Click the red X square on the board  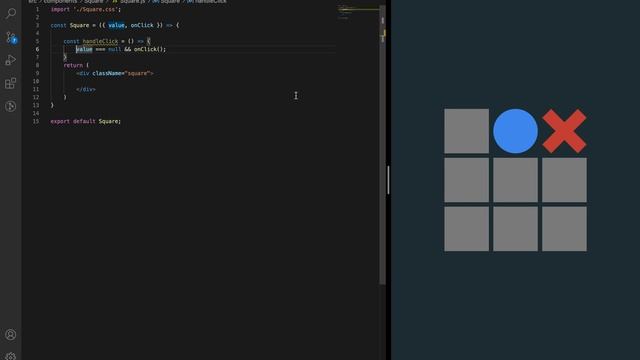pyautogui.click(x=564, y=131)
